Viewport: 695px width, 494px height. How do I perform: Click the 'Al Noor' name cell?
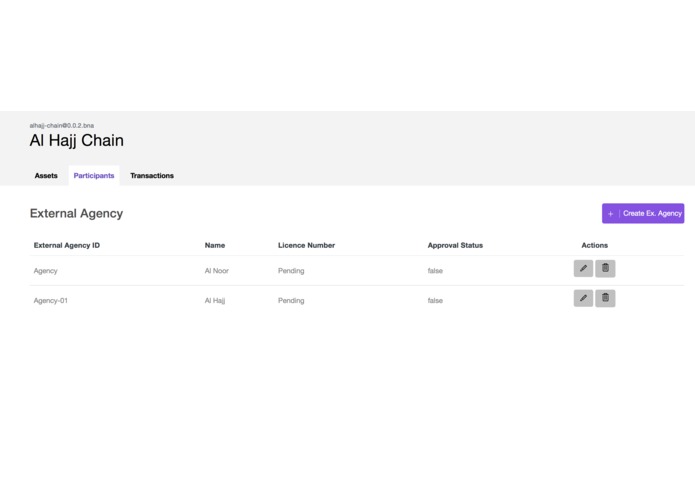coord(217,271)
